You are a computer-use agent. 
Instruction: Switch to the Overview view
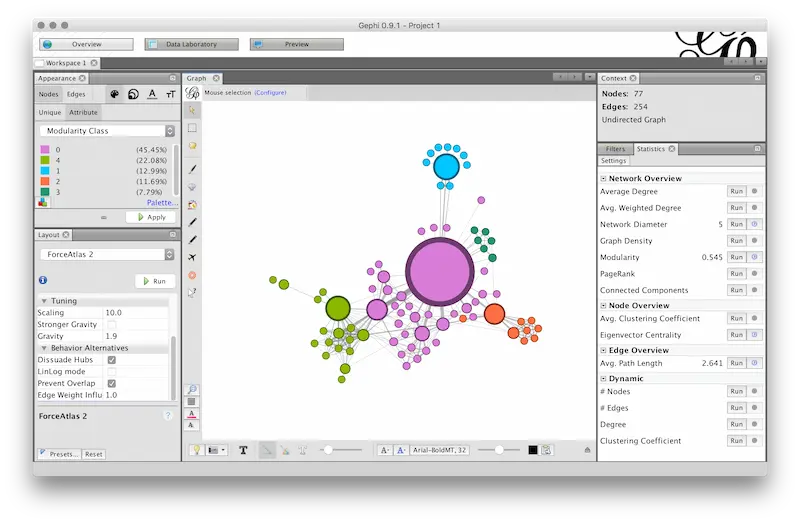point(86,44)
